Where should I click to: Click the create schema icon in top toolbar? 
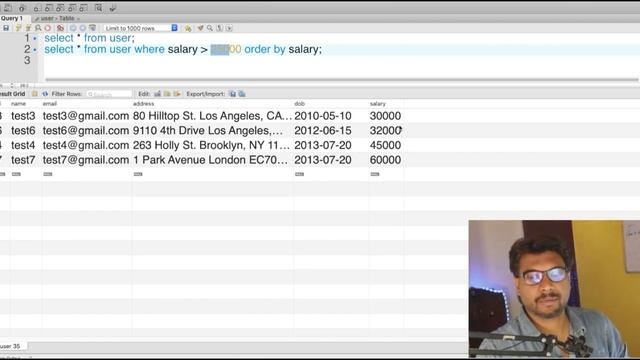37,8
